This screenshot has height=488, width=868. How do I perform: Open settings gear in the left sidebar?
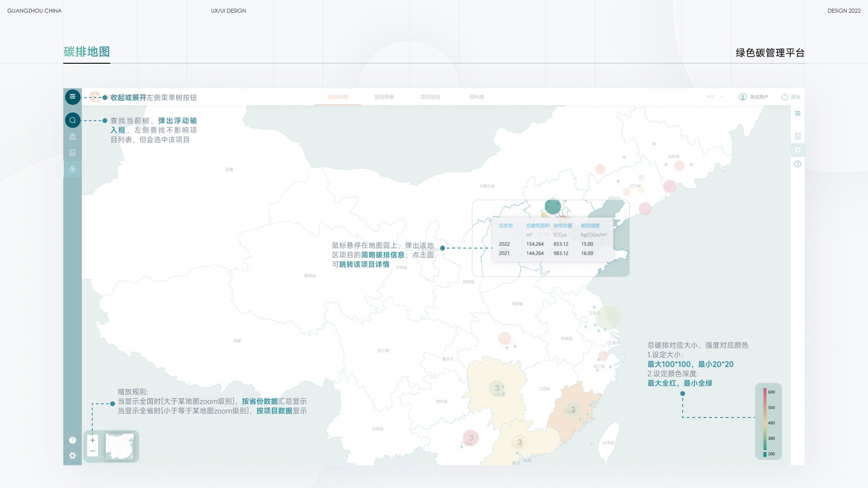(x=72, y=455)
